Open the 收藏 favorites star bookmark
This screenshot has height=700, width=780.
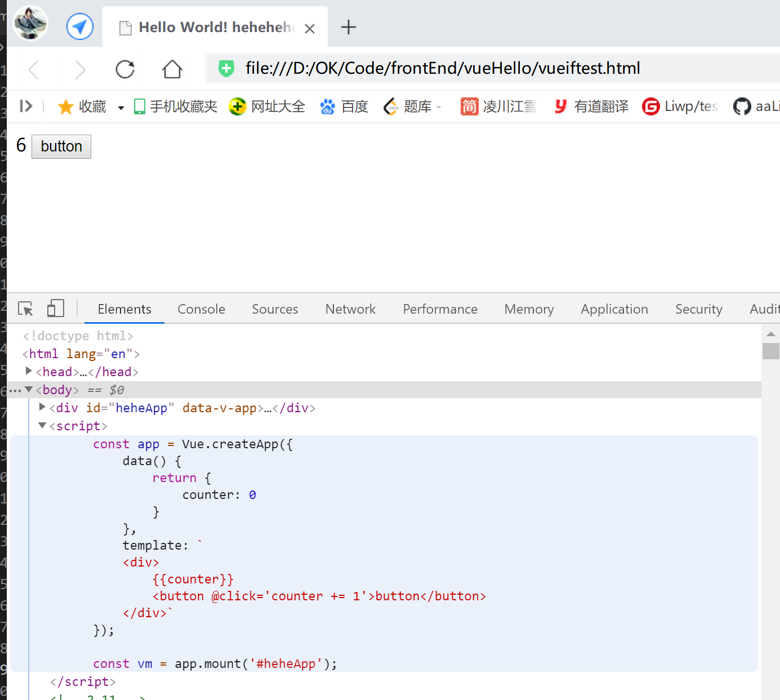(82, 106)
